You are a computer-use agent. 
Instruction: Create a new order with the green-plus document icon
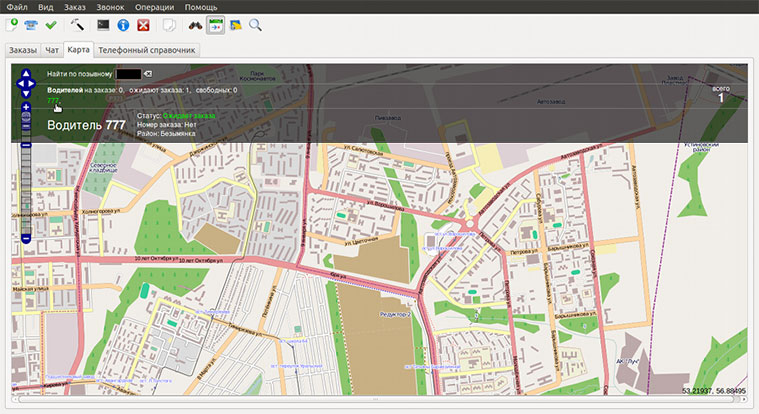click(12, 25)
